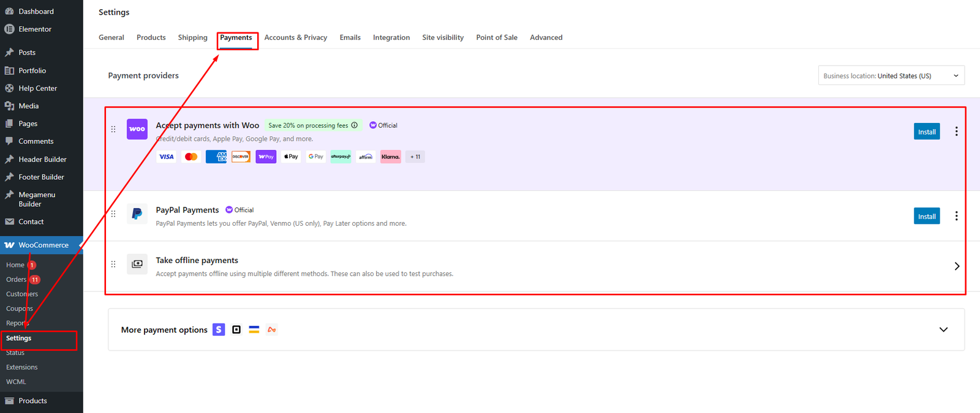Select the Site visibility tab
The height and width of the screenshot is (413, 980).
coord(443,37)
